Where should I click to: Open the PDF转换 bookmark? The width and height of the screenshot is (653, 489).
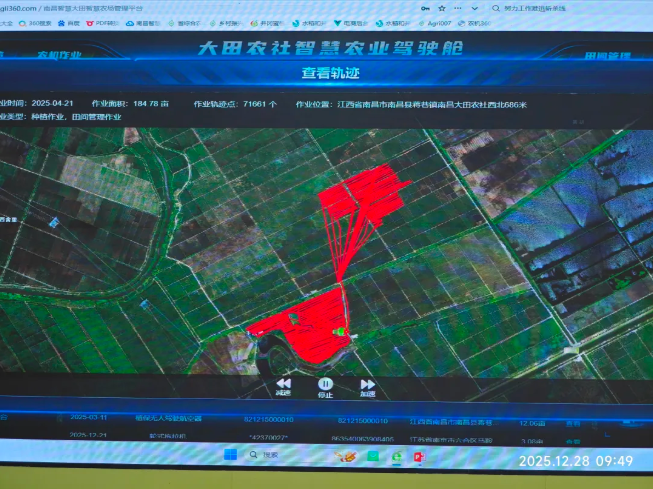pos(107,21)
